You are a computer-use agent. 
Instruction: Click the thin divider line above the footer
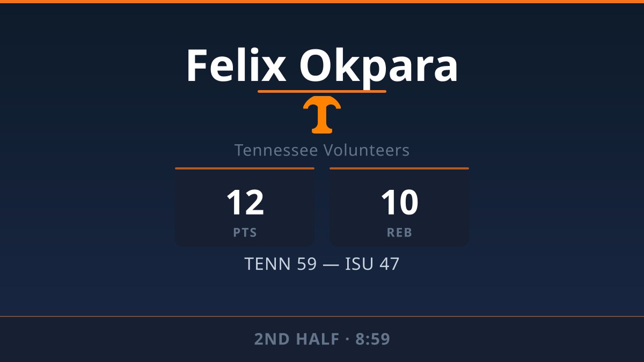point(322,316)
